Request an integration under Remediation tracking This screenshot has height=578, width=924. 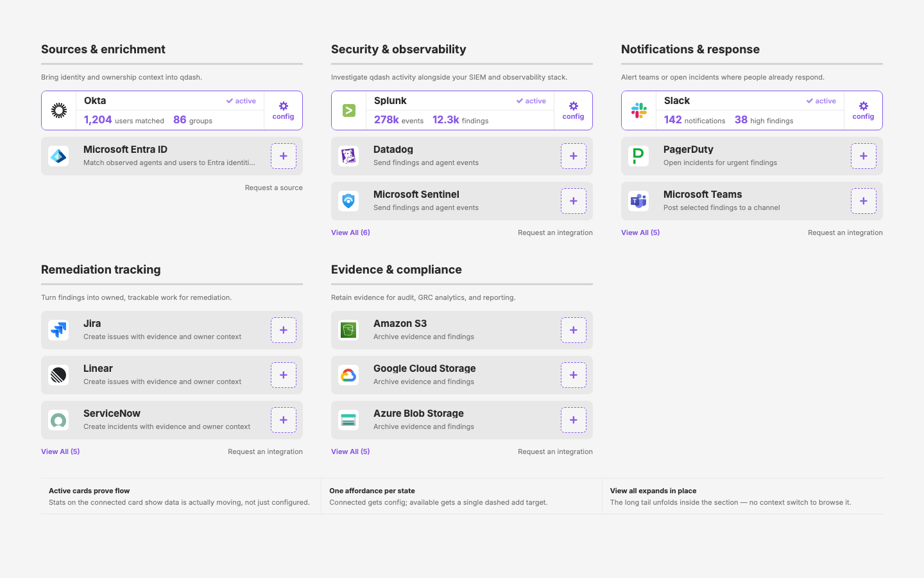pos(265,451)
